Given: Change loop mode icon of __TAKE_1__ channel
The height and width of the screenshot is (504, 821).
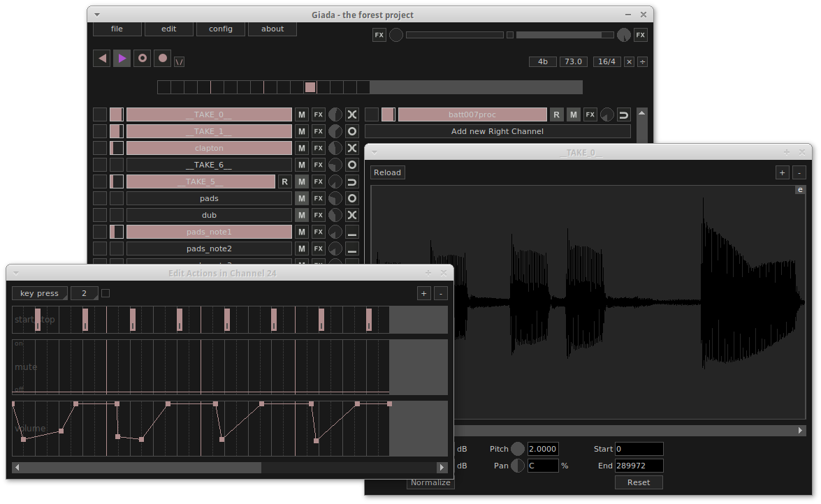Looking at the screenshot, I should point(352,131).
